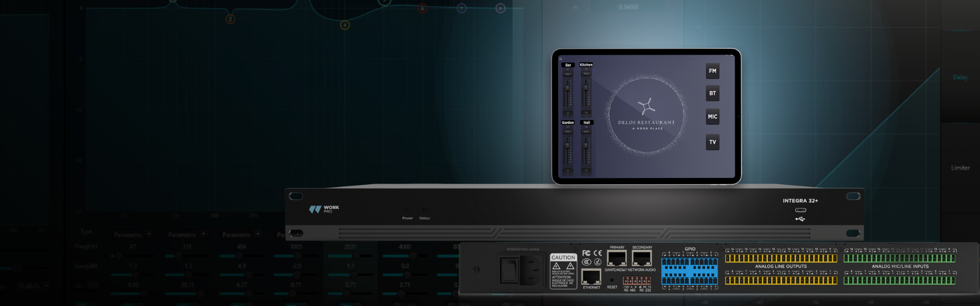Click the rear panel power switch
980x306 pixels.
(509, 269)
